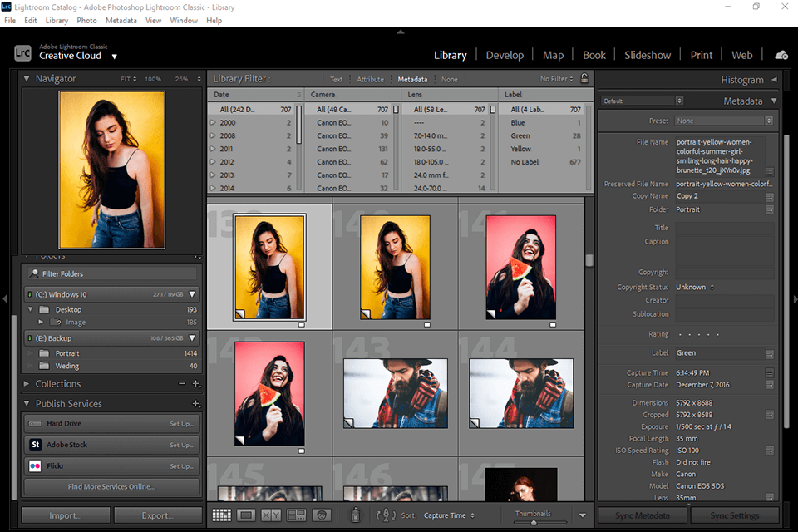798x532 pixels.
Task: Click the Filter Folders search icon
Action: [34, 273]
